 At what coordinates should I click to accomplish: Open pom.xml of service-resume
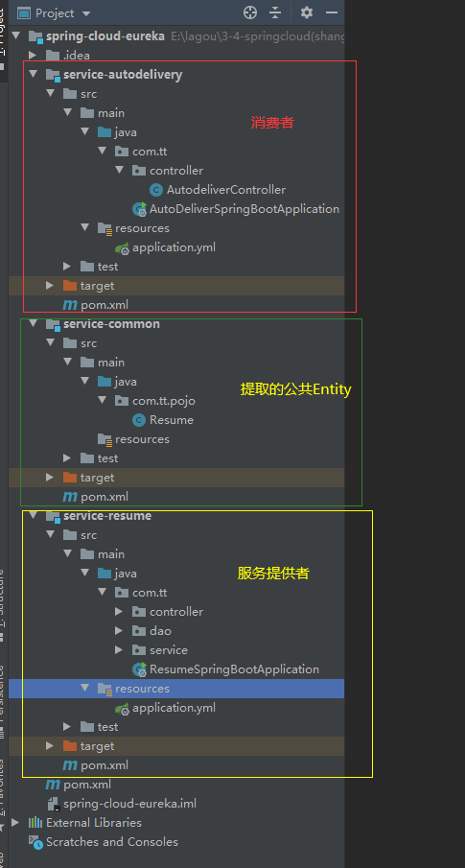coord(105,765)
